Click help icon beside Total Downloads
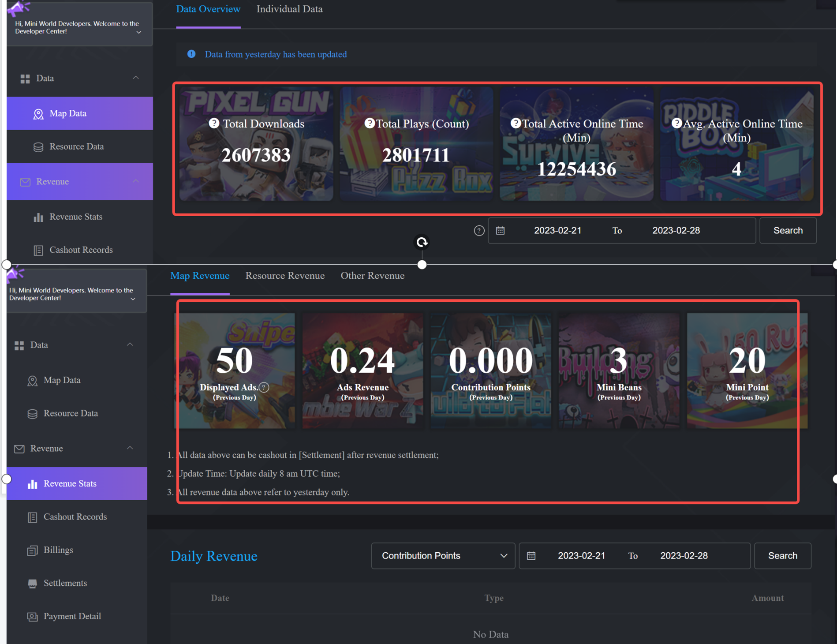The height and width of the screenshot is (644, 837). pyautogui.click(x=214, y=124)
